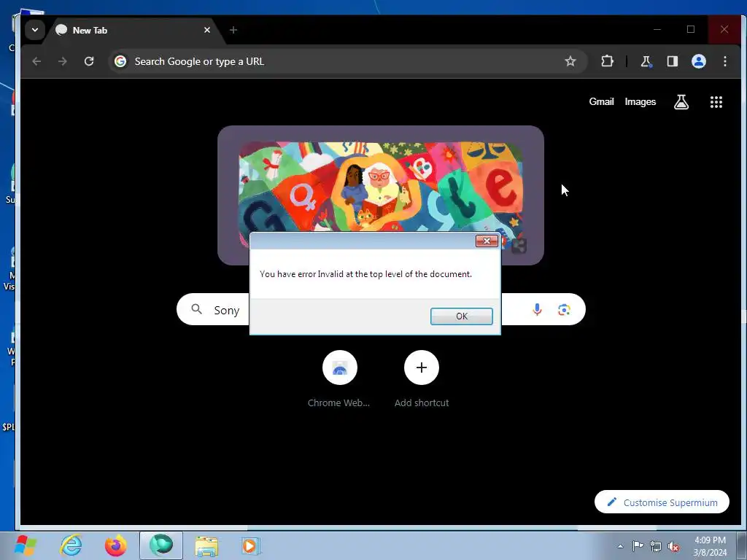Reload the page
This screenshot has width=747, height=560.
tap(89, 61)
